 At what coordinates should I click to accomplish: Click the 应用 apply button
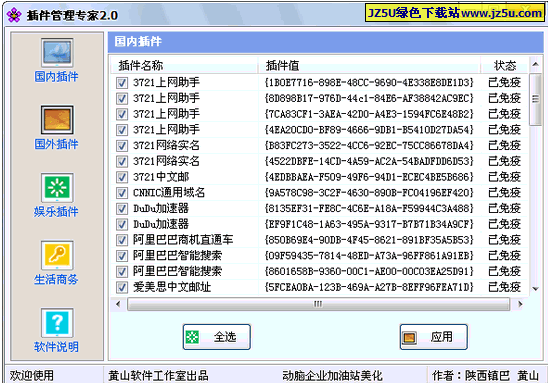coord(434,337)
